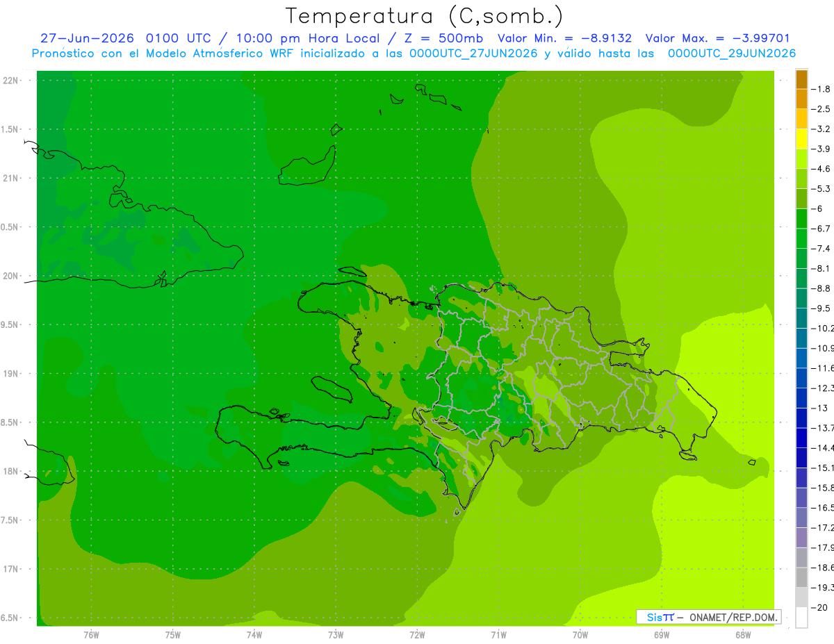Click the yellow swatch between -3.2 and -3.9

[801, 139]
